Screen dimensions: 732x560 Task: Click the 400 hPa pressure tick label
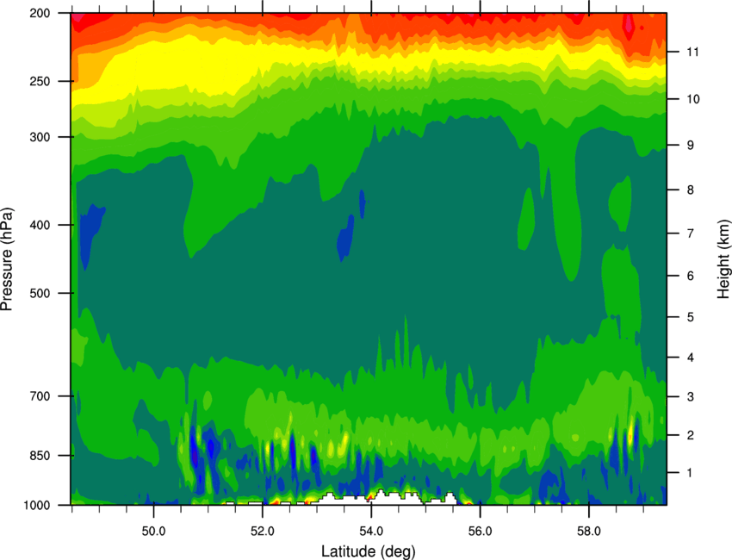pyautogui.click(x=40, y=225)
